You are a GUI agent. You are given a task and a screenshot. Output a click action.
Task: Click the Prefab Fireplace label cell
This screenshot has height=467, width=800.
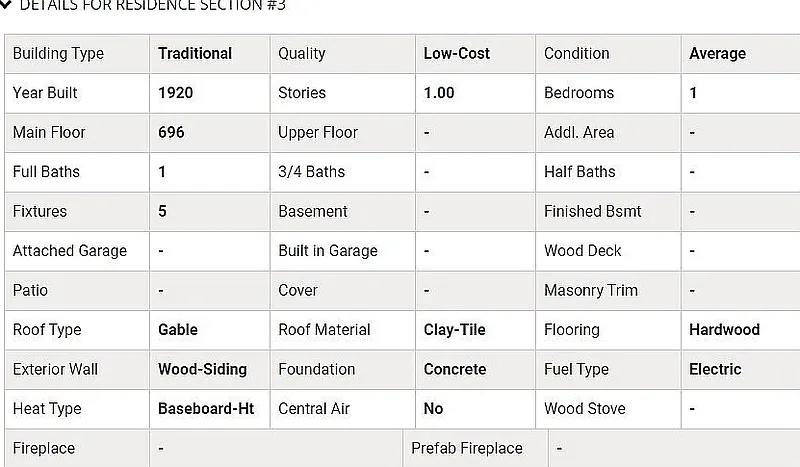[x=467, y=448]
